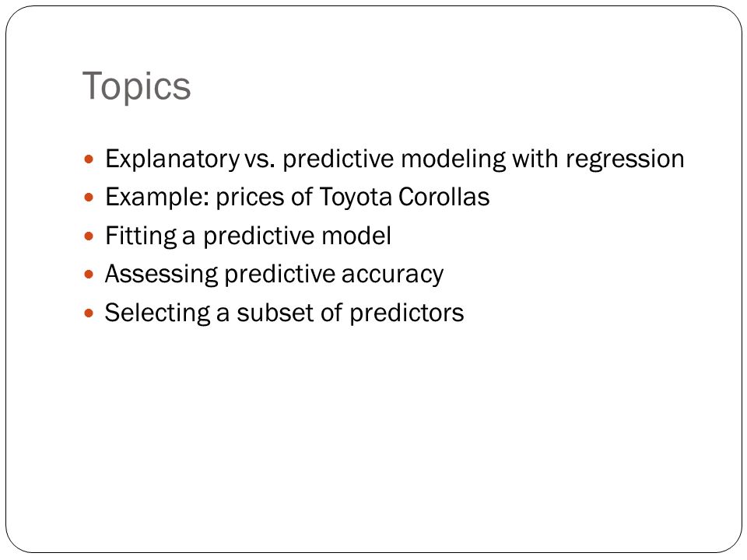Screen dimensions: 747x560
Task: Click the text Toyota Corollas
Action: click(x=405, y=197)
